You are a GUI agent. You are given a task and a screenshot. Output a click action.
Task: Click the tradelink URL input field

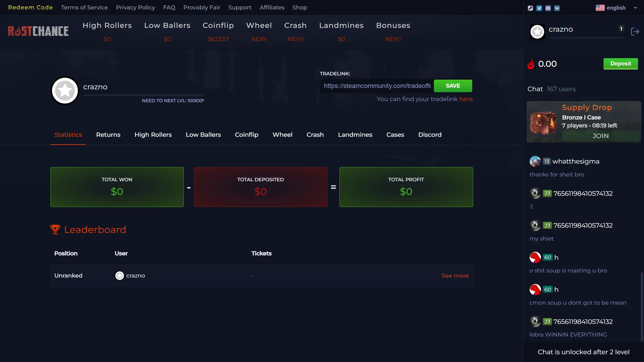tap(377, 86)
